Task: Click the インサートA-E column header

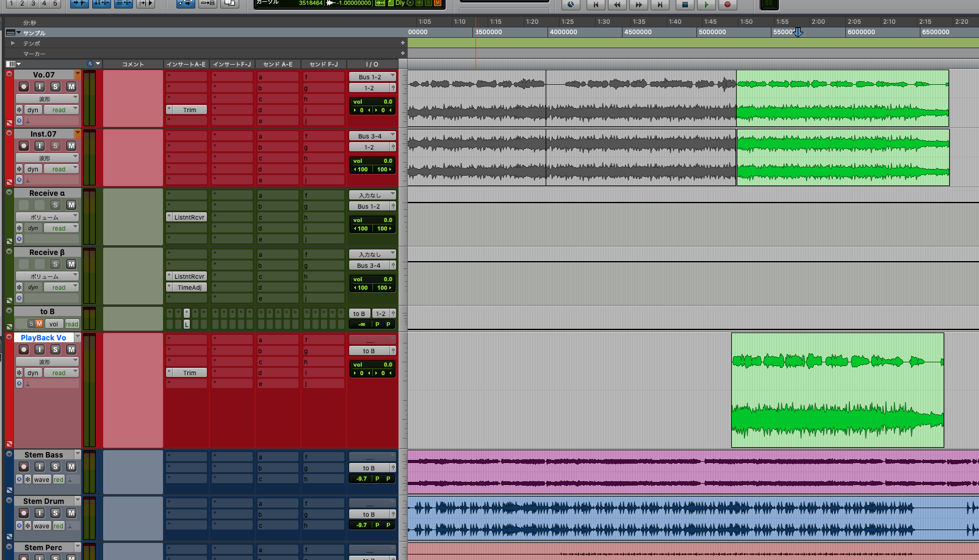Action: tap(186, 64)
